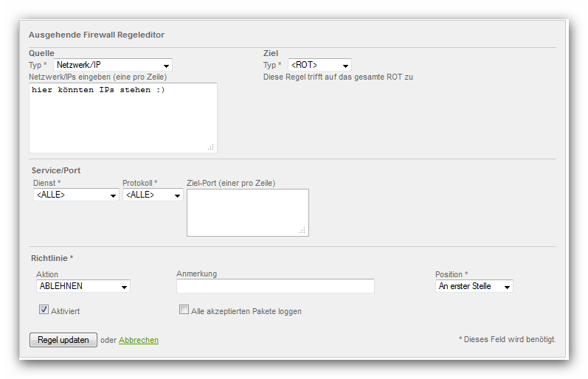588x379 pixels.
Task: Click into the Netzwerk/IPs text area
Action: click(122, 117)
